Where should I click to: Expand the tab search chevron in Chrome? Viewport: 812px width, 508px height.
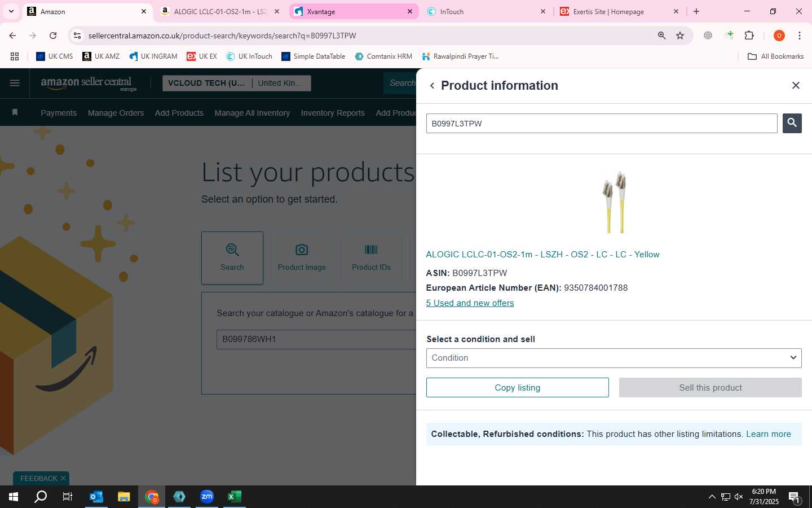(11, 11)
